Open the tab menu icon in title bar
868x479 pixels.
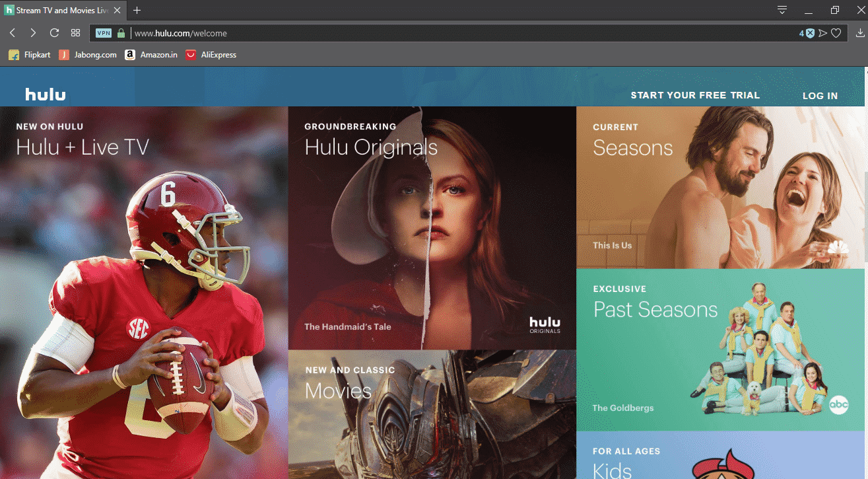click(x=782, y=10)
